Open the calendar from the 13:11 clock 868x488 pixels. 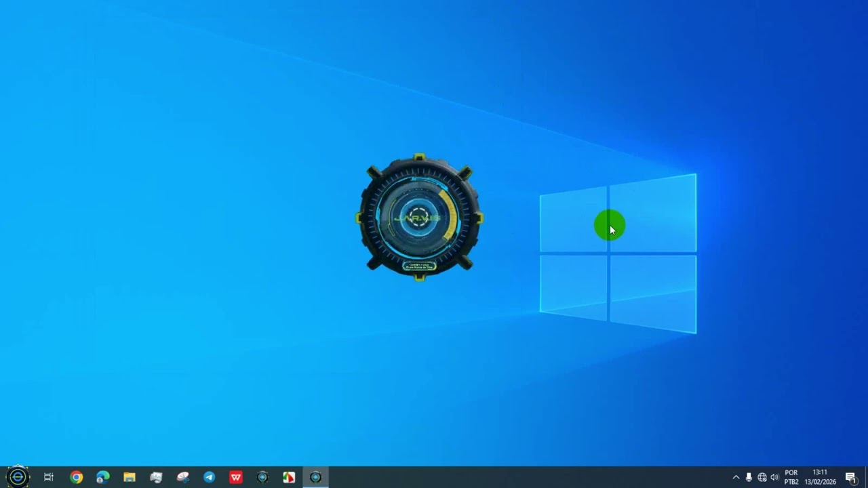pyautogui.click(x=820, y=477)
